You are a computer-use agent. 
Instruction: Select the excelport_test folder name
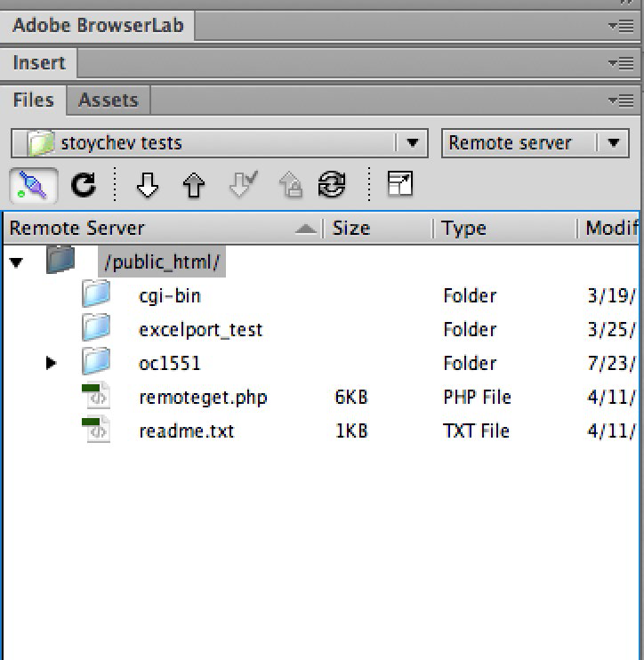coord(201,330)
